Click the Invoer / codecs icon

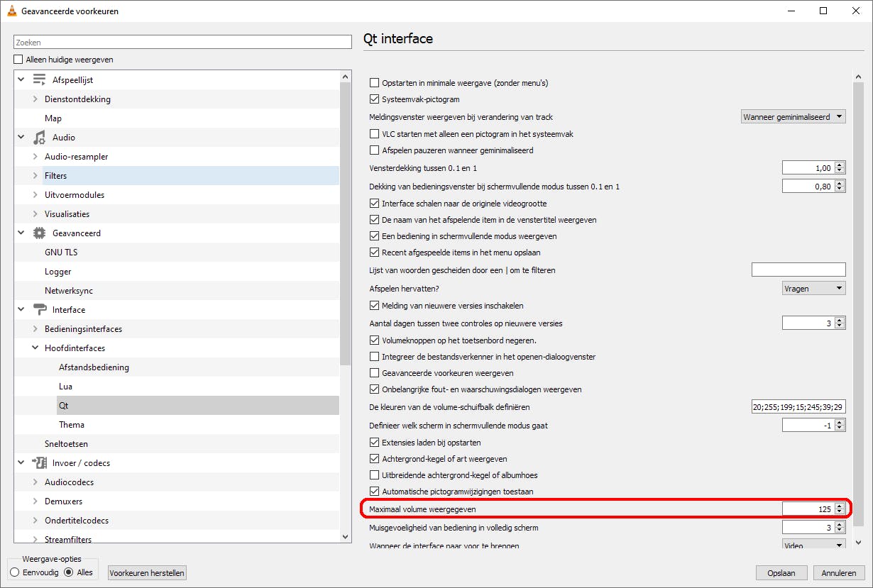click(39, 463)
